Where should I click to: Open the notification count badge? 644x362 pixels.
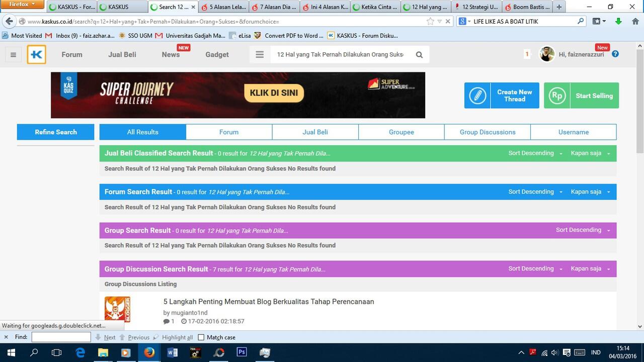(x=527, y=54)
